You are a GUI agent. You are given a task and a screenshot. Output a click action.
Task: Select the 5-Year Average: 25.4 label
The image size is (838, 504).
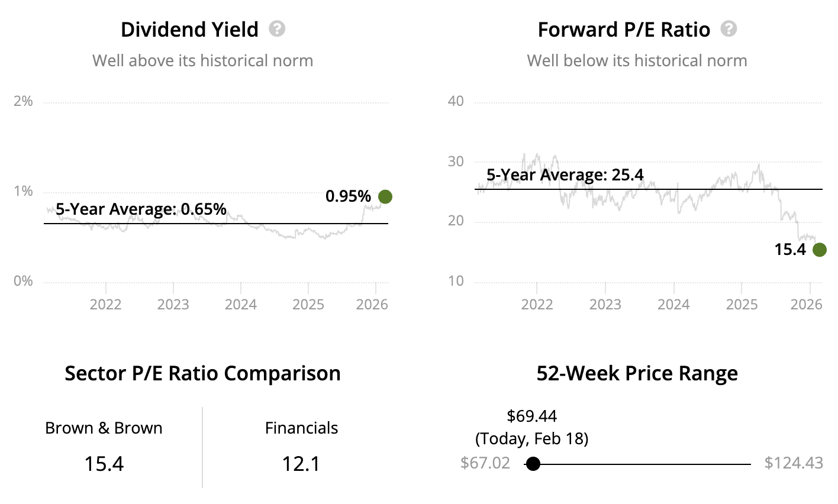coord(565,175)
